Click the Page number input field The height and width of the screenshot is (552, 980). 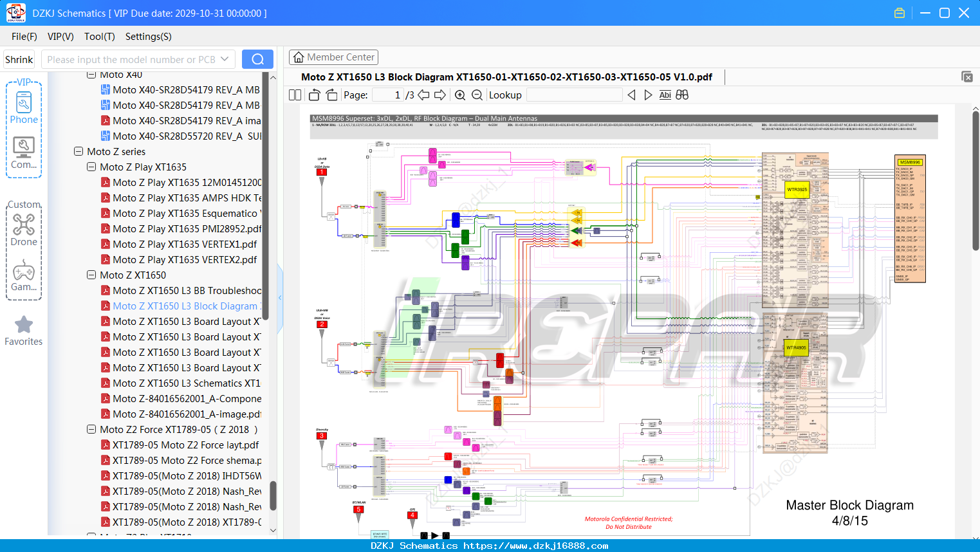[x=387, y=95]
